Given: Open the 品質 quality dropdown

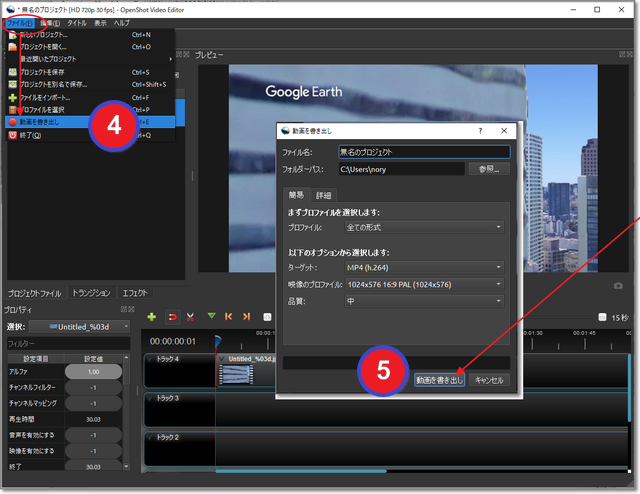Looking at the screenshot, I should (425, 299).
